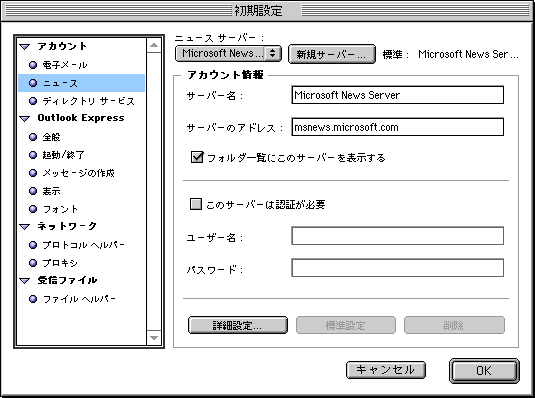Click the キャンセル button
This screenshot has height=398, width=535.
click(386, 370)
